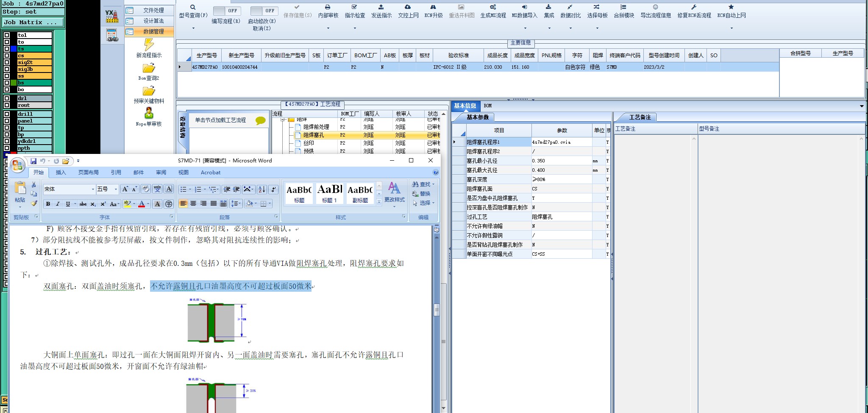Click Job Matrix button
The height and width of the screenshot is (413, 868).
pyautogui.click(x=33, y=22)
